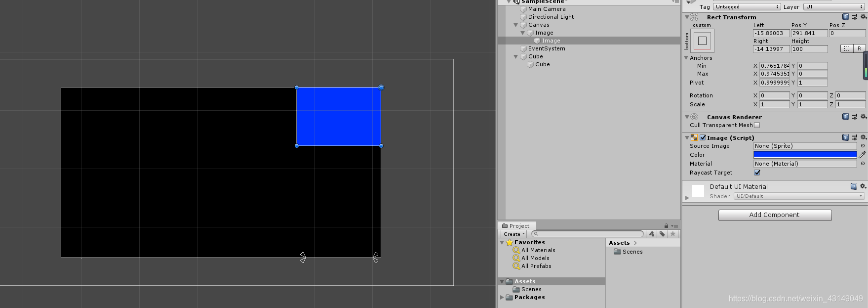868x308 pixels.
Task: Select All Prefabs favorite search
Action: click(536, 266)
